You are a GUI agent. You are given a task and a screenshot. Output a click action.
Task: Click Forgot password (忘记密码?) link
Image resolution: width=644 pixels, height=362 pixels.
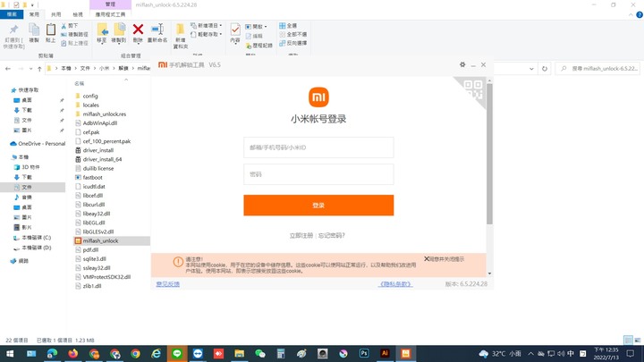tap(332, 236)
